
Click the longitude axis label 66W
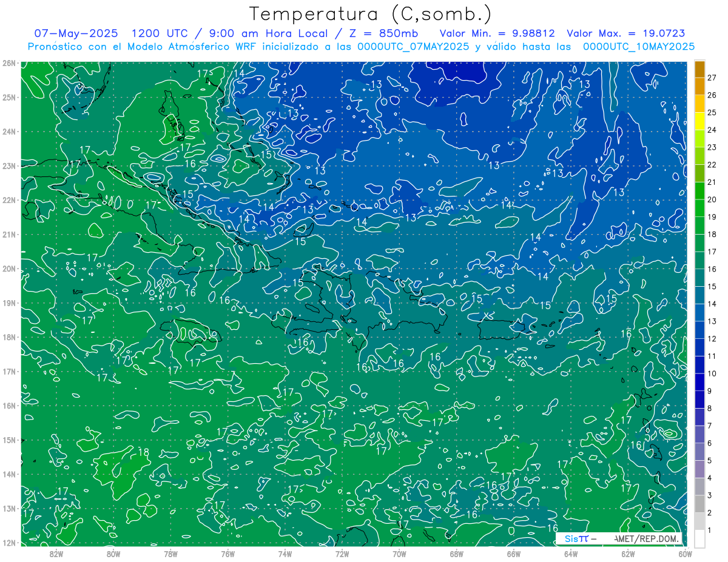tap(514, 554)
